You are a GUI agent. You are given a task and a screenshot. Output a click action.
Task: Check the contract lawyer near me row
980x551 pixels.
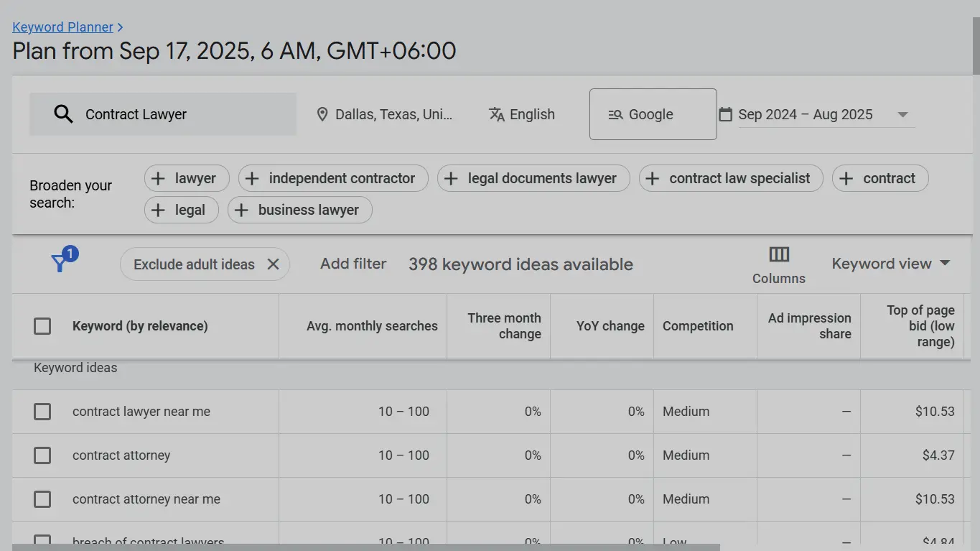[42, 412]
